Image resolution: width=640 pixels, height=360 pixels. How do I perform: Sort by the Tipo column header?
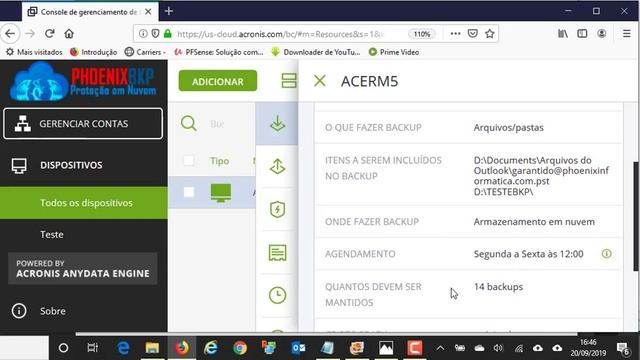click(220, 161)
